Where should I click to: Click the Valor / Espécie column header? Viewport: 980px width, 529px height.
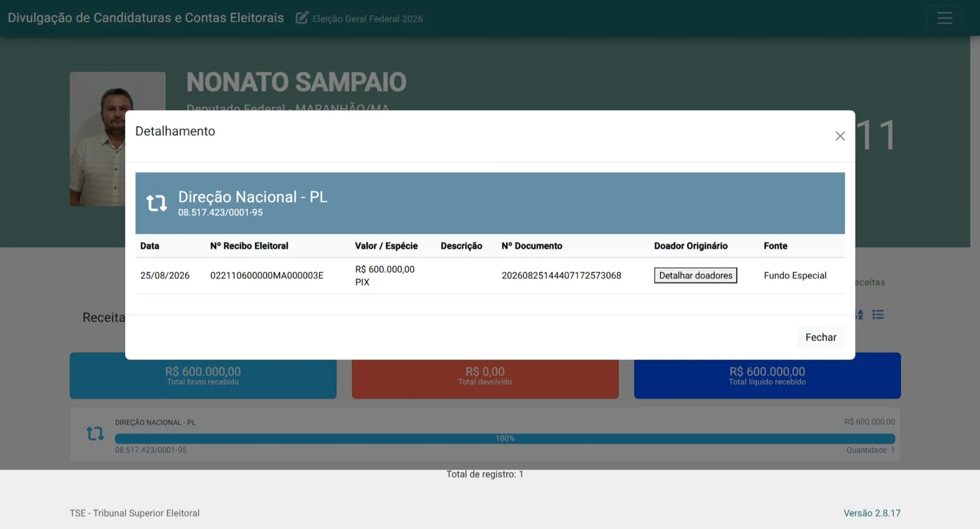[x=386, y=246]
